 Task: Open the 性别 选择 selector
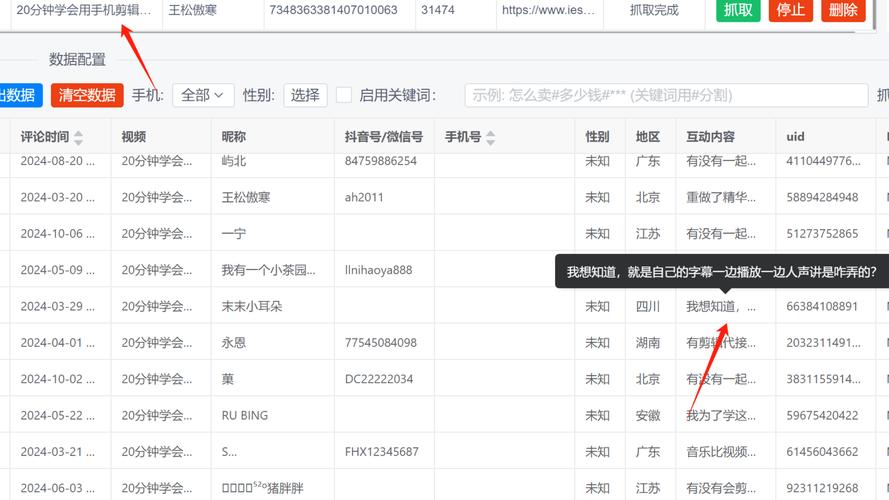[x=305, y=95]
